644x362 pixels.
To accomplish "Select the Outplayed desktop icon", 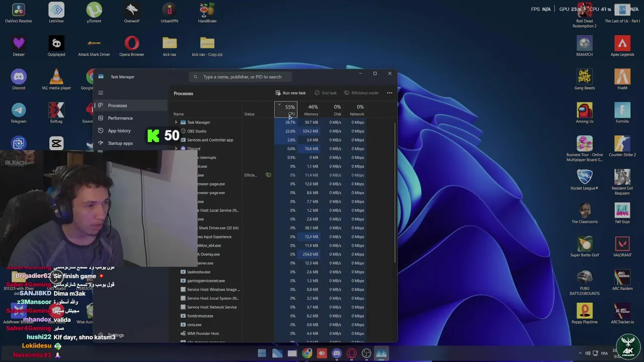I will (x=56, y=46).
